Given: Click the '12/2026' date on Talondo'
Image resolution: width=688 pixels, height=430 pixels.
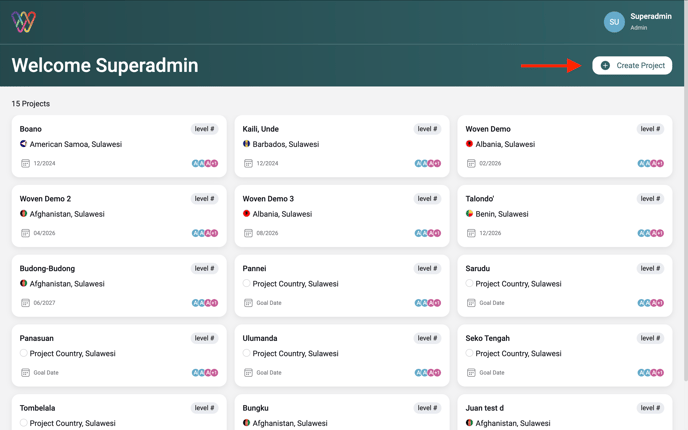Looking at the screenshot, I should click(490, 233).
